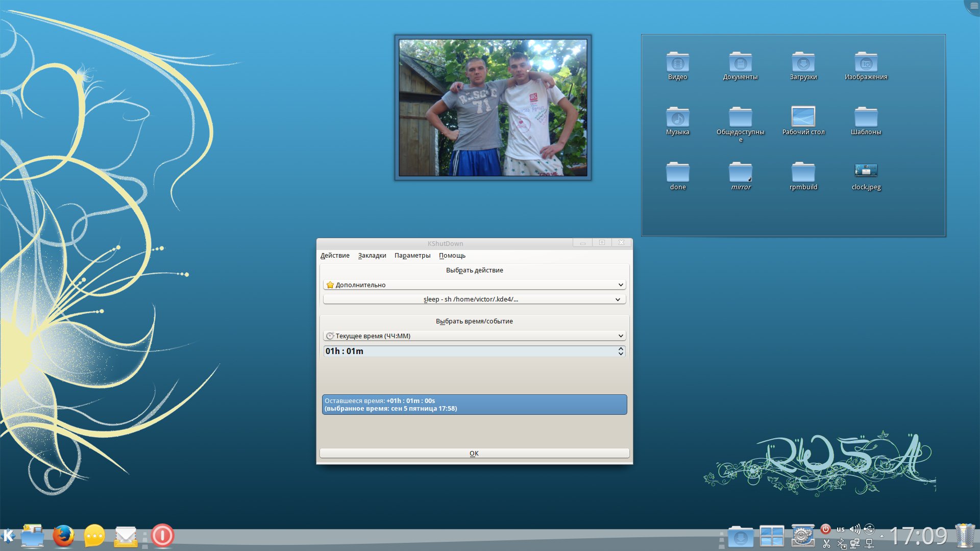
Task: Click the Bluetooth tray icon
Action: 841,544
